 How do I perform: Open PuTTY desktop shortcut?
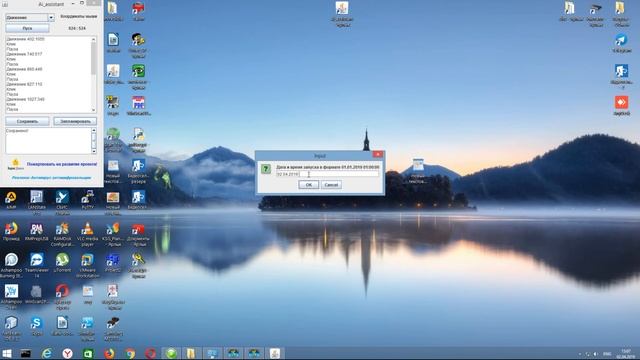(x=87, y=200)
